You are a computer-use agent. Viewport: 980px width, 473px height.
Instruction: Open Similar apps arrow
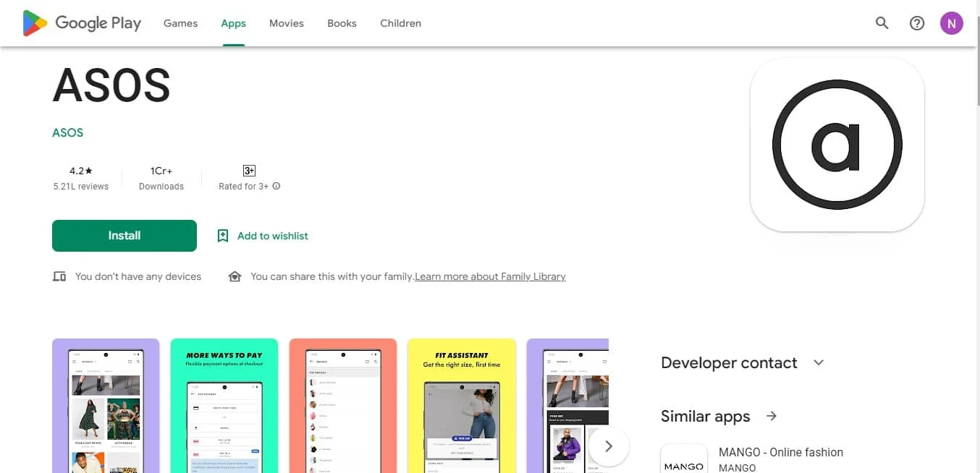click(772, 416)
